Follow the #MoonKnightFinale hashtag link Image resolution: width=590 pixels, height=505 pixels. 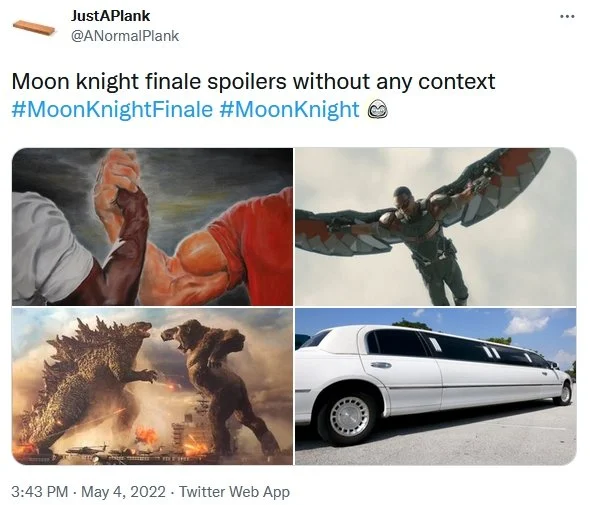[x=112, y=110]
